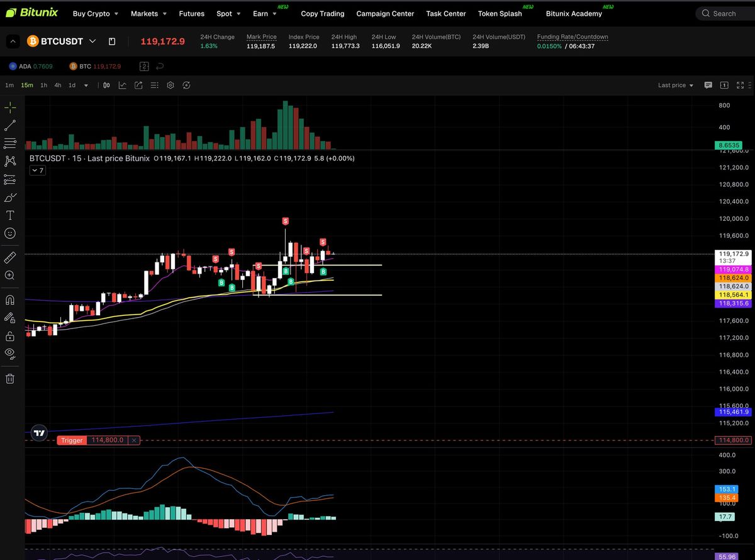Viewport: 755px width, 560px height.
Task: Open the Futures menu
Action: tap(191, 13)
